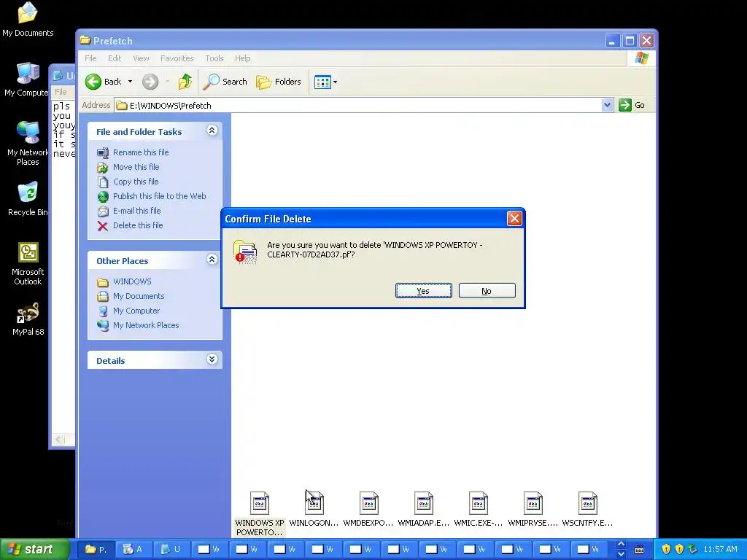Image resolution: width=747 pixels, height=560 pixels.
Task: Click the 11:57 AM system clock
Action: click(720, 550)
